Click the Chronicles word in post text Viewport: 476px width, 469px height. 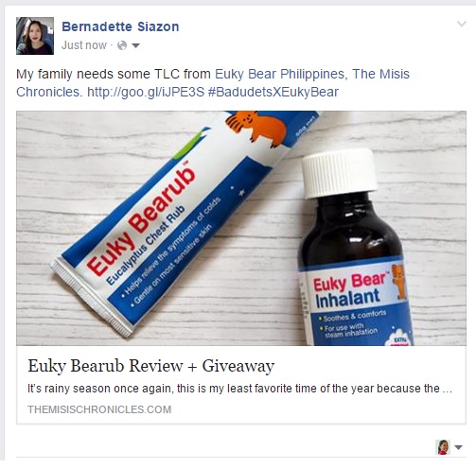[49, 92]
